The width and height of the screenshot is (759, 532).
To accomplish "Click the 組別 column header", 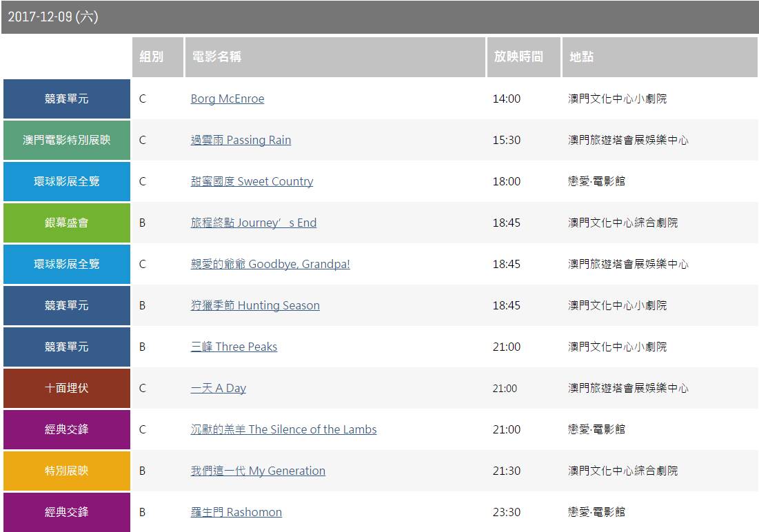I will pyautogui.click(x=158, y=57).
